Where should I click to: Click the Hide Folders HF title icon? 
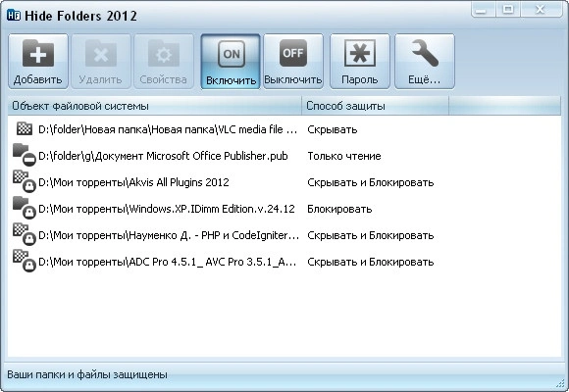(14, 16)
